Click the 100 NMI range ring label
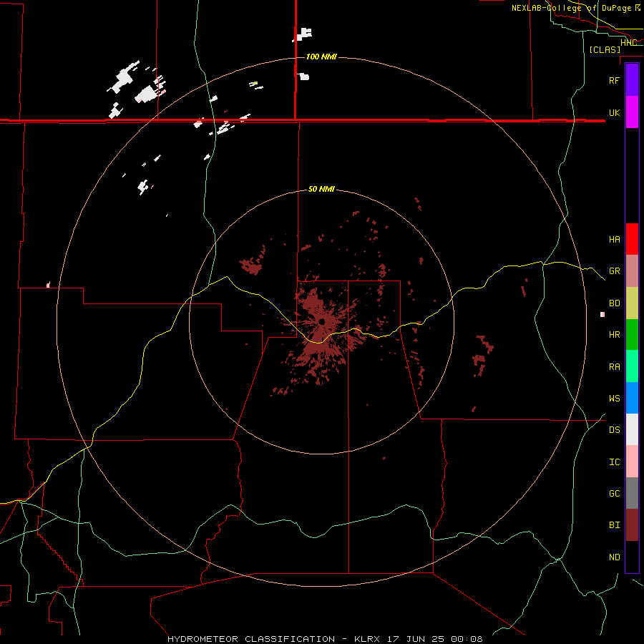This screenshot has width=644, height=644. point(321,57)
